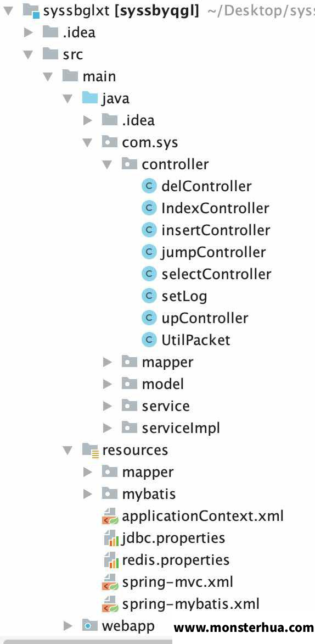Expand the webapp folder arrow
The image size is (315, 644).
coord(67,626)
